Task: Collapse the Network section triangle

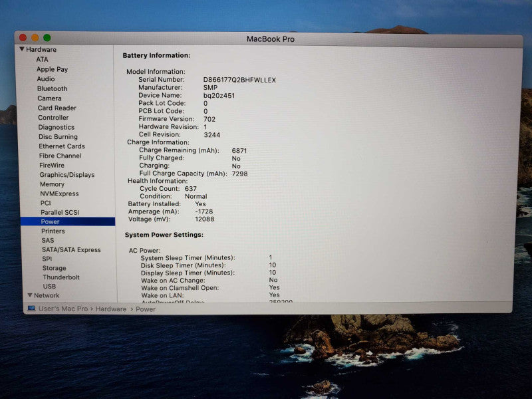Action: 30,295
